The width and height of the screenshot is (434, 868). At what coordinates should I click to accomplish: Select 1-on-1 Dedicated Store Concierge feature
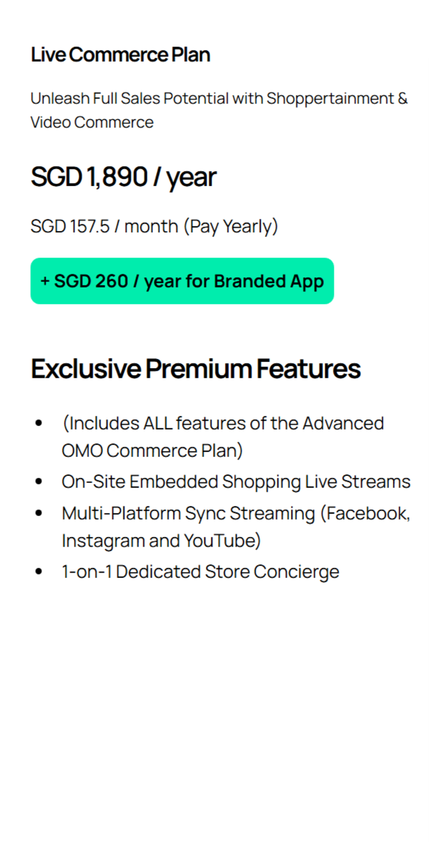click(x=200, y=572)
